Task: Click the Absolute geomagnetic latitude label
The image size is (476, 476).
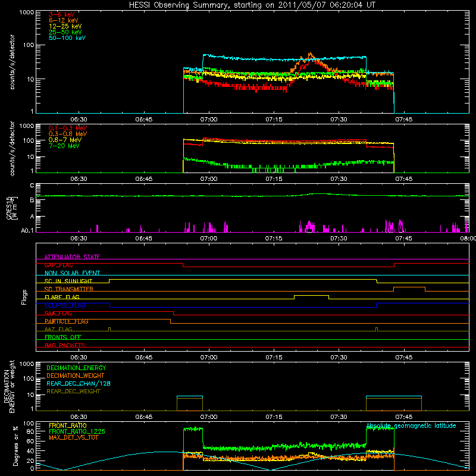Action: tap(411, 426)
